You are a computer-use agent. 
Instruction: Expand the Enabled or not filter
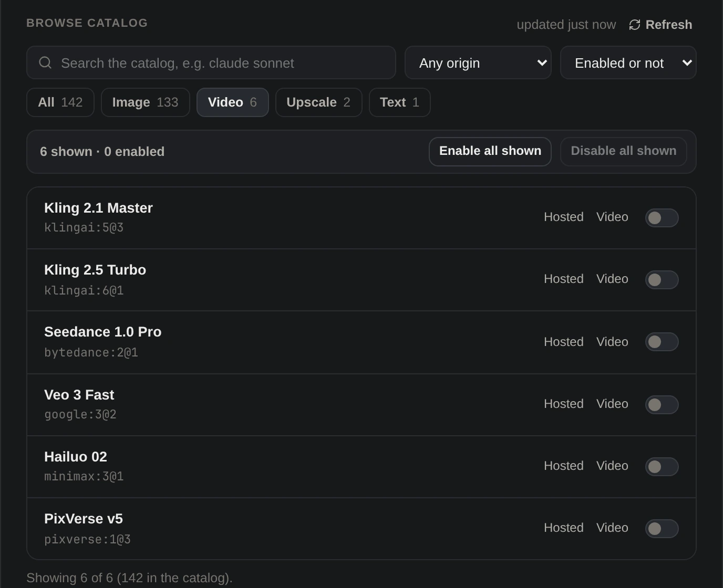[x=628, y=62]
